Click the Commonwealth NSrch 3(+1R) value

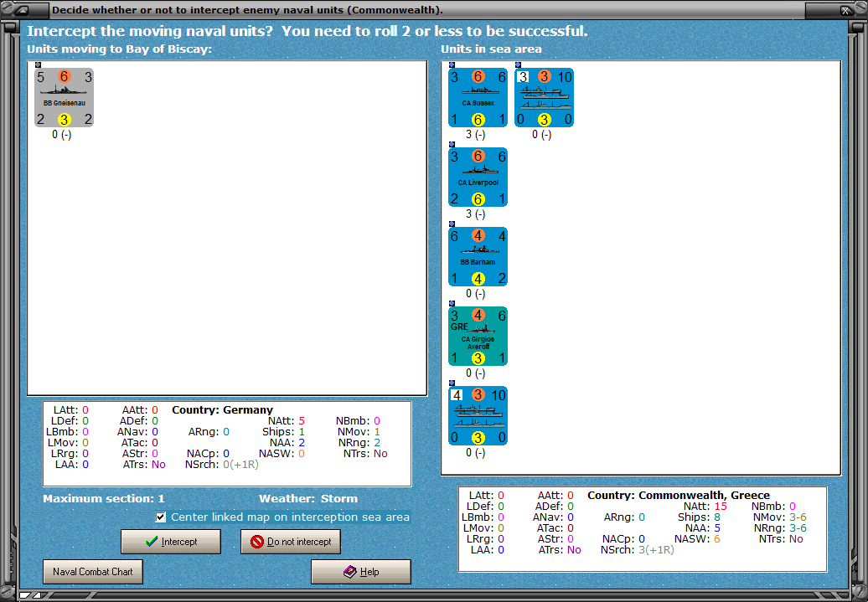tap(656, 550)
